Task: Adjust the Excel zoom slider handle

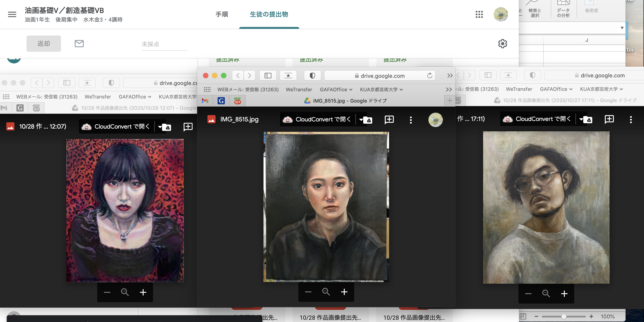Action: pyautogui.click(x=563, y=317)
